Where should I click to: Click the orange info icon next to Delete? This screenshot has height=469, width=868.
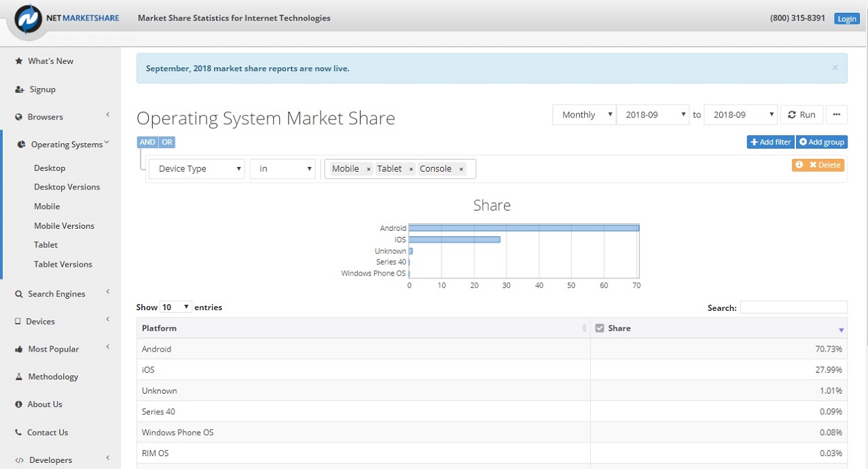click(x=799, y=165)
